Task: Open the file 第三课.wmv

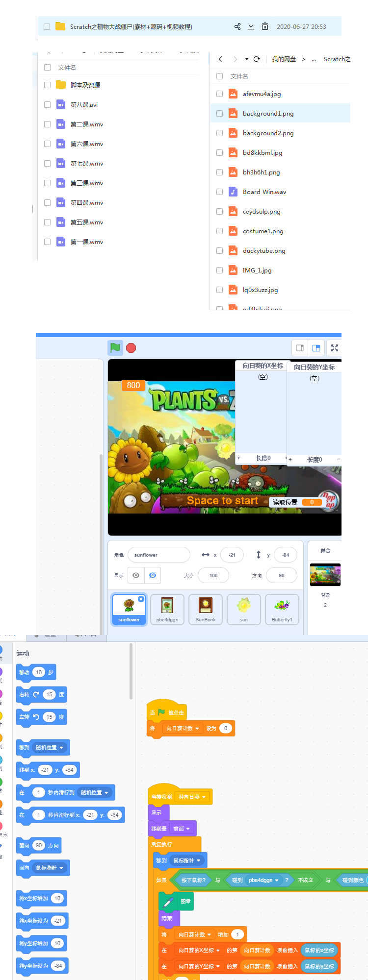Action: click(x=87, y=183)
